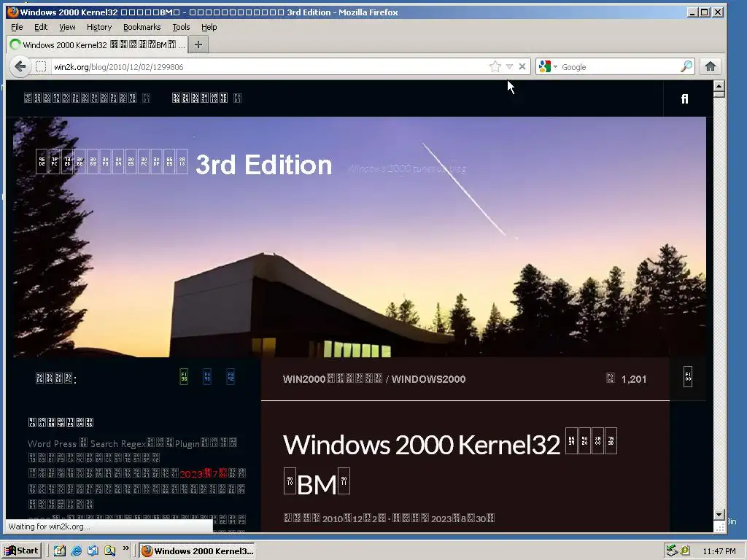The width and height of the screenshot is (747, 560).
Task: Click the first top navigation menu item
Action: click(88, 98)
